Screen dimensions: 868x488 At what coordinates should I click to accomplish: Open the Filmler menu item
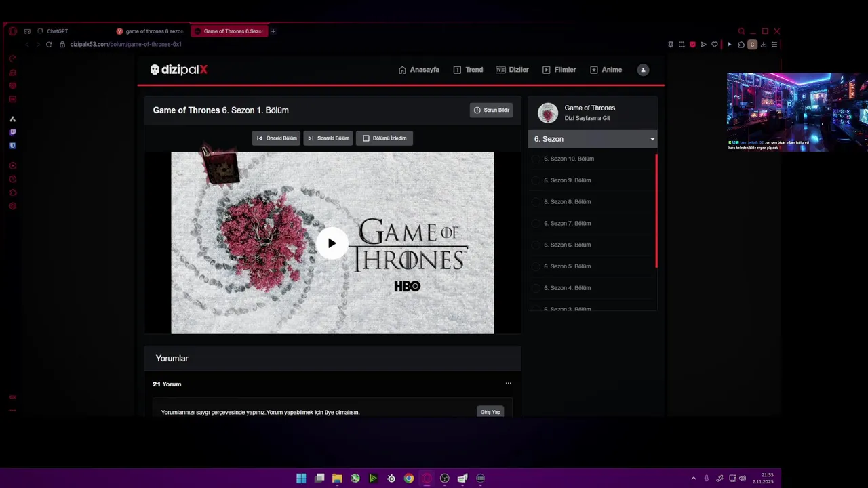pos(559,70)
